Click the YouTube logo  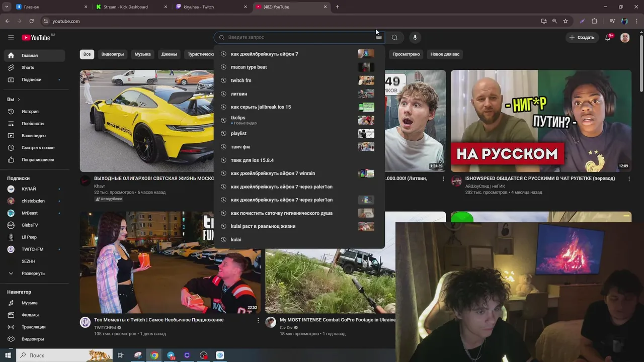coord(36,37)
